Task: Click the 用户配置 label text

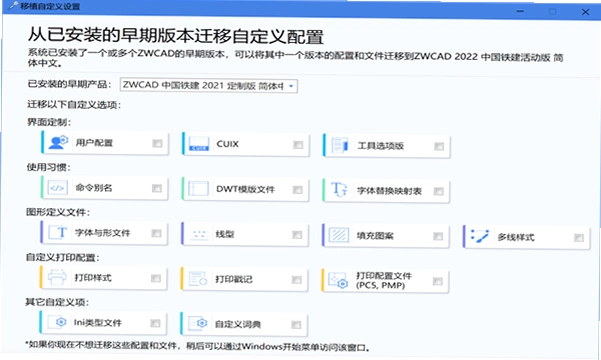Action: [x=94, y=143]
